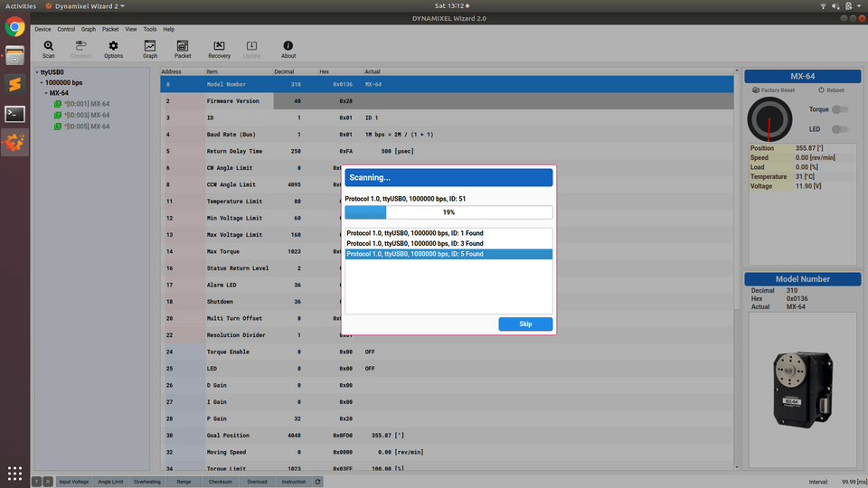Toggle the Range status indicator
This screenshot has height=488, width=868.
(184, 482)
